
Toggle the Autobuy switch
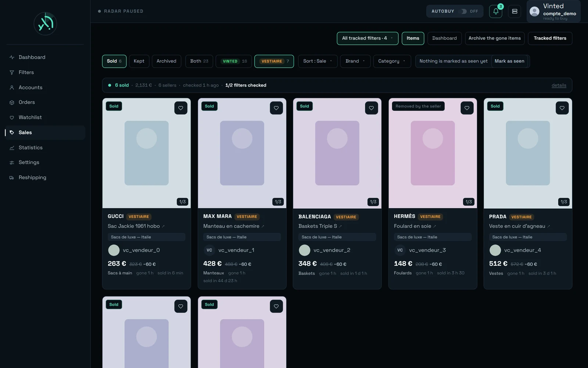(x=463, y=11)
